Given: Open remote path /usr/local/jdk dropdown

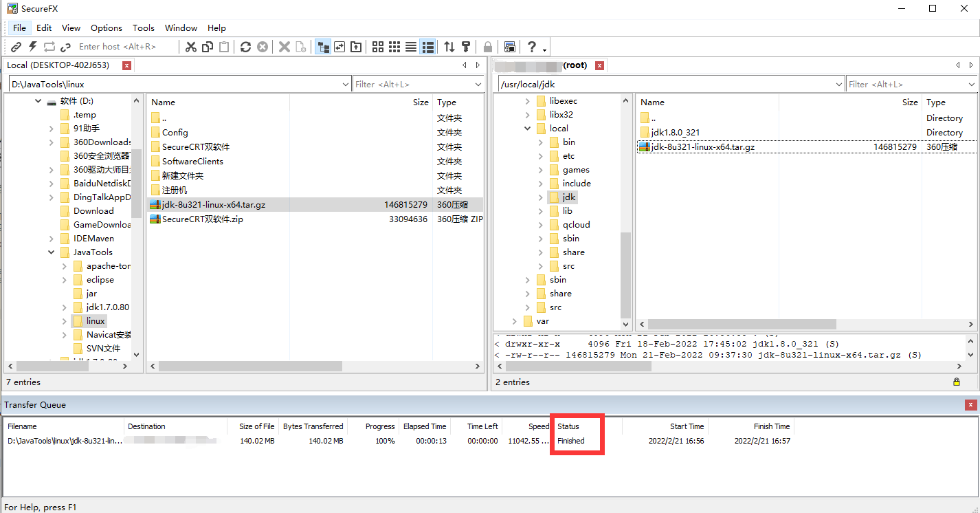Looking at the screenshot, I should pos(838,85).
